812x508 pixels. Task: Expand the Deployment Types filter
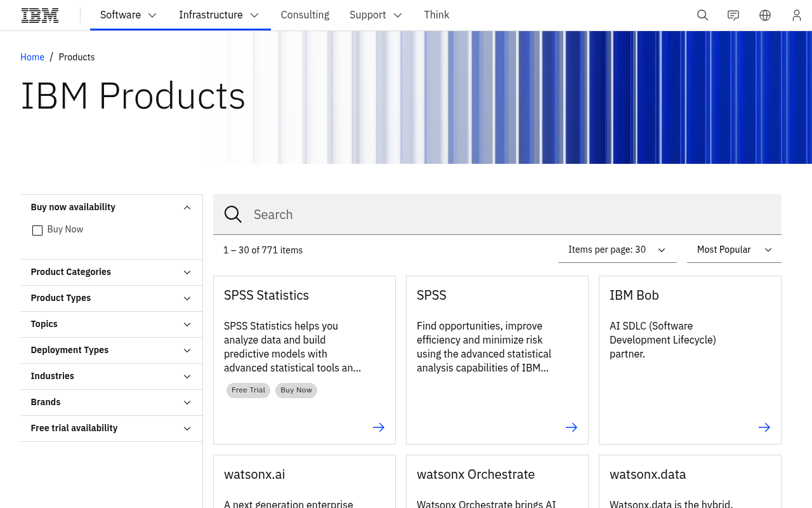click(112, 350)
